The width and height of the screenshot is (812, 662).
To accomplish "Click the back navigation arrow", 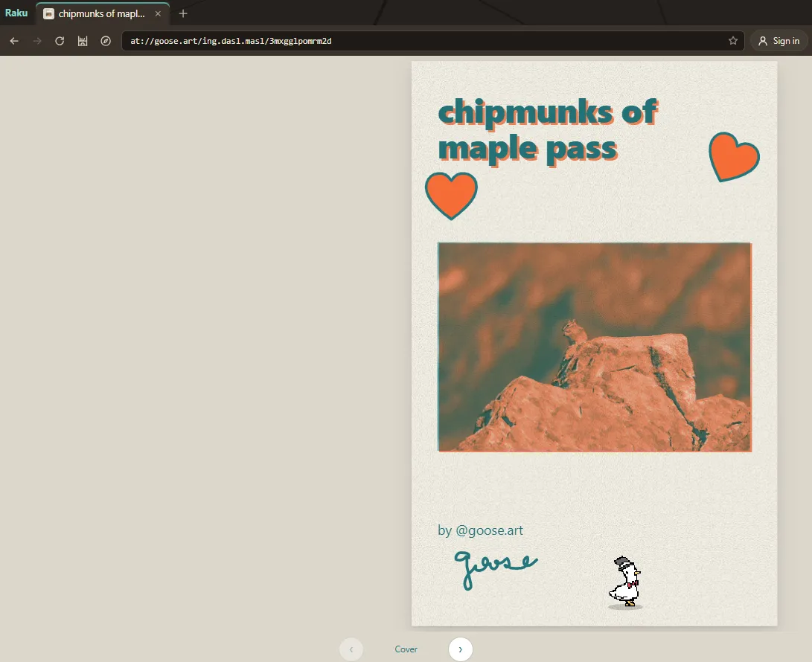I will [14, 41].
